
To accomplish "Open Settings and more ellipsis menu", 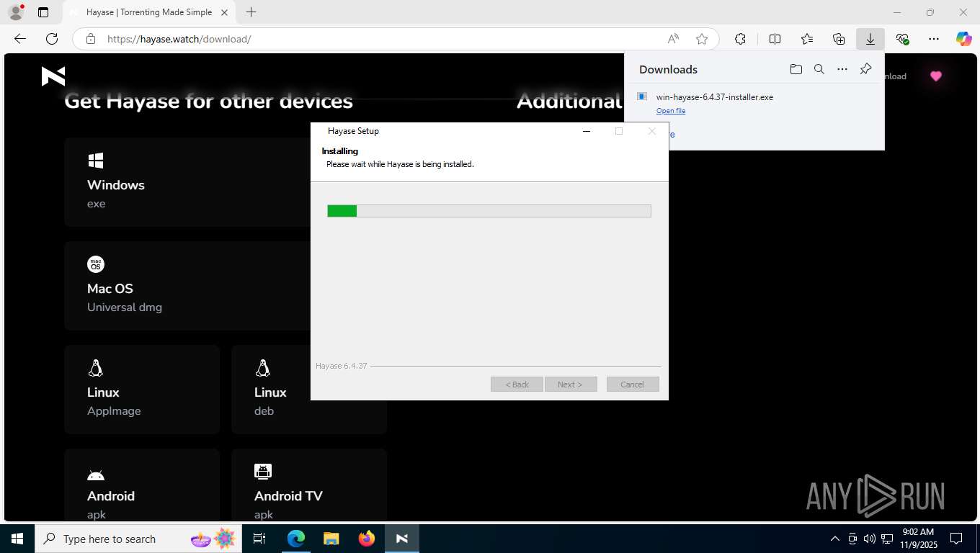I will 934,39.
